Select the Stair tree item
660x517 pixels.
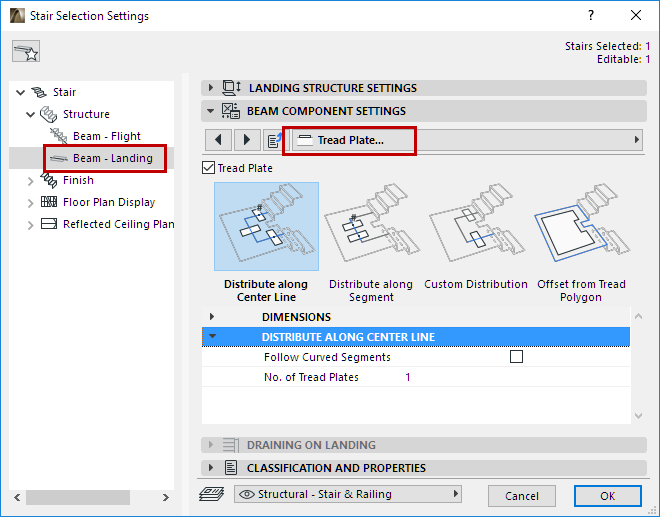pos(64,92)
